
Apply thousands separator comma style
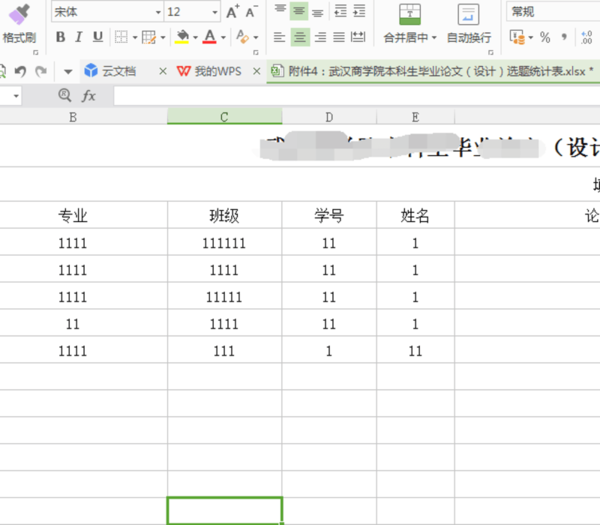coord(564,37)
